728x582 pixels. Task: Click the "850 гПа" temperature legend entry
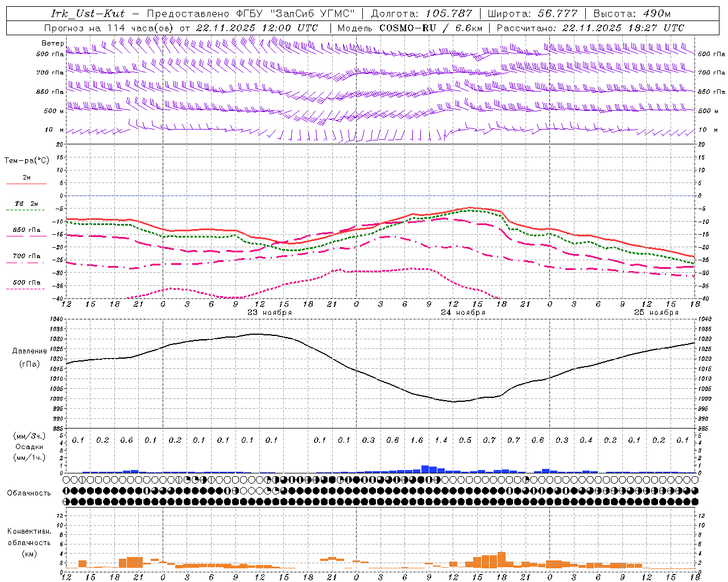pos(26,230)
